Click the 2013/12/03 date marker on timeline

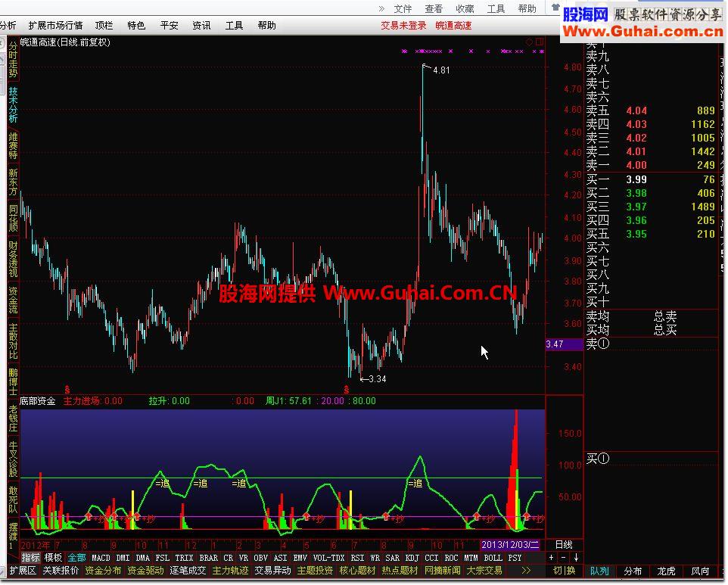(509, 545)
